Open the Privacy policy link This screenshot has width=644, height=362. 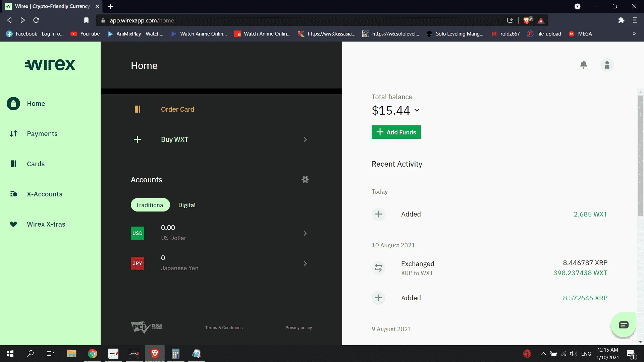point(299,328)
